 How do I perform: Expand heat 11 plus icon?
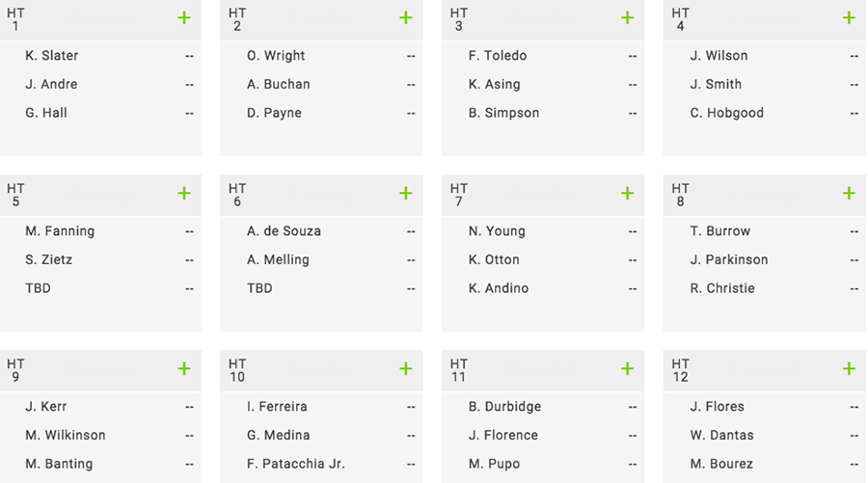click(627, 368)
